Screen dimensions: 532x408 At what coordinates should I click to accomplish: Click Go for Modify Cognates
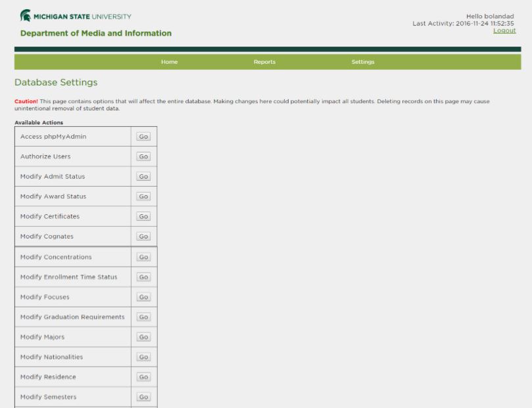143,236
